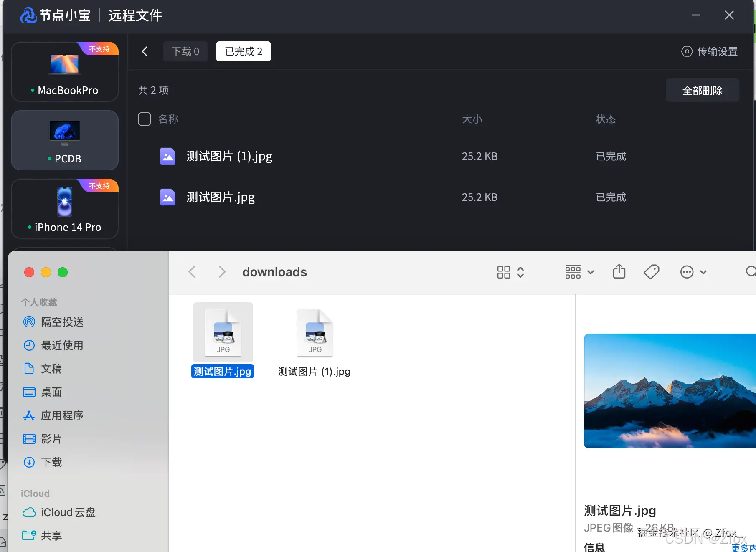Screen dimensions: 756x552
Task: Open 应用程序 from the Finder sidebar
Action: point(63,415)
